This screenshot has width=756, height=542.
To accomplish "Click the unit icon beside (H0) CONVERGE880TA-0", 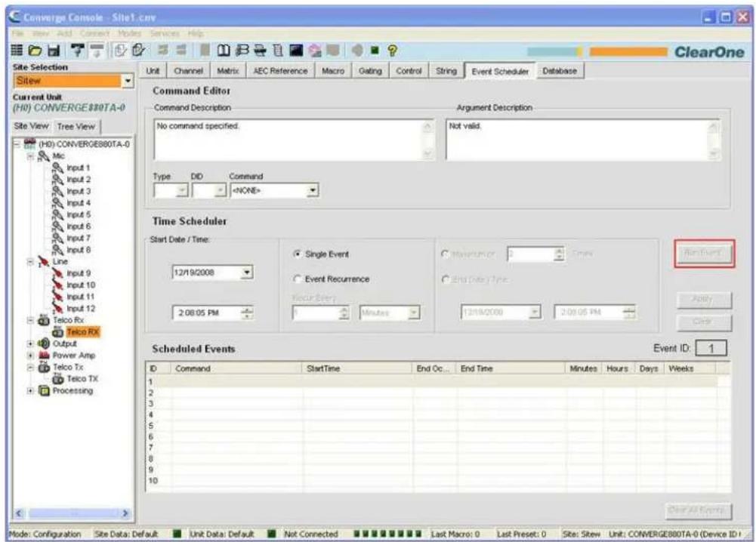I will [30, 143].
